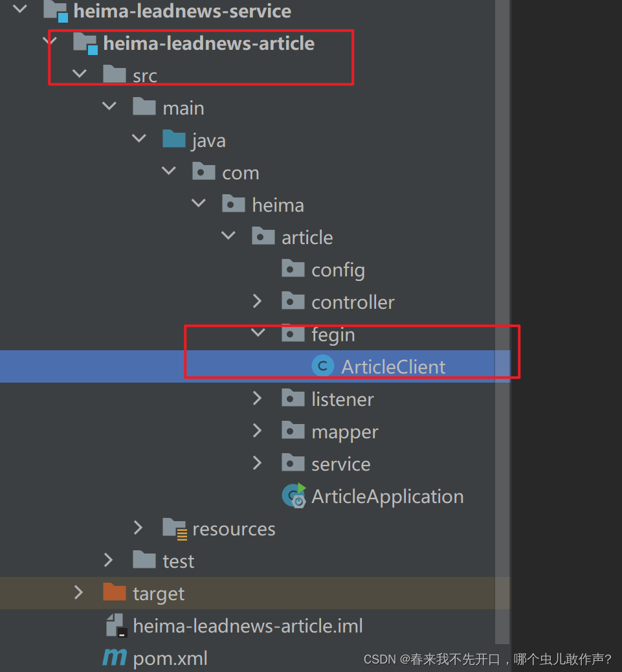Select the heima-leadnews-service label
622x672 pixels.
click(x=182, y=11)
